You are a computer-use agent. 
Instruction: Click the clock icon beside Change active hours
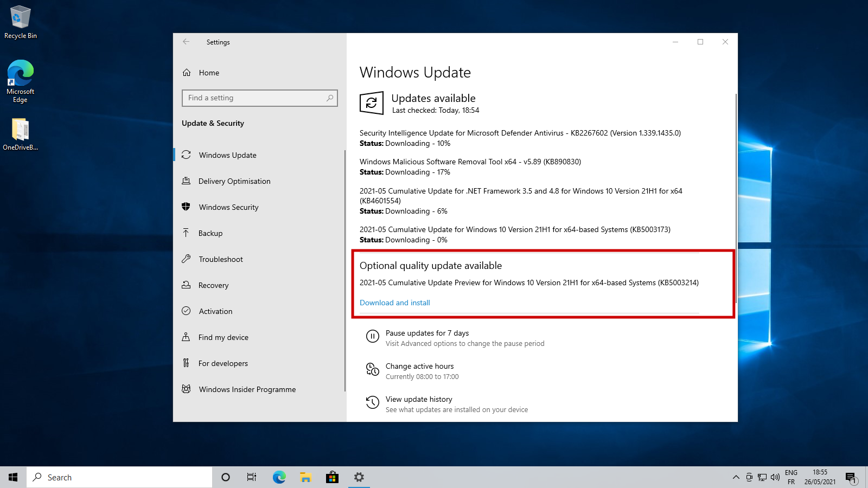pyautogui.click(x=373, y=369)
